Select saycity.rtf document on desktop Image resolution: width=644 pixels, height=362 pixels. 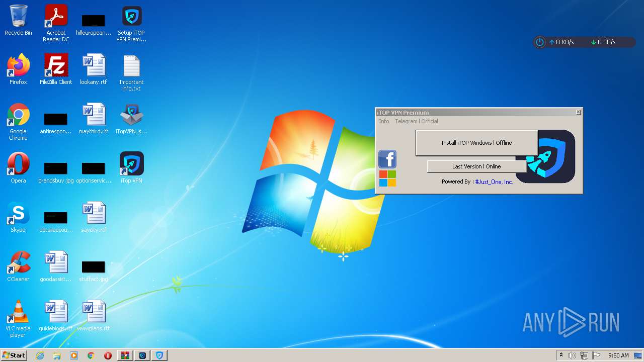pyautogui.click(x=94, y=217)
